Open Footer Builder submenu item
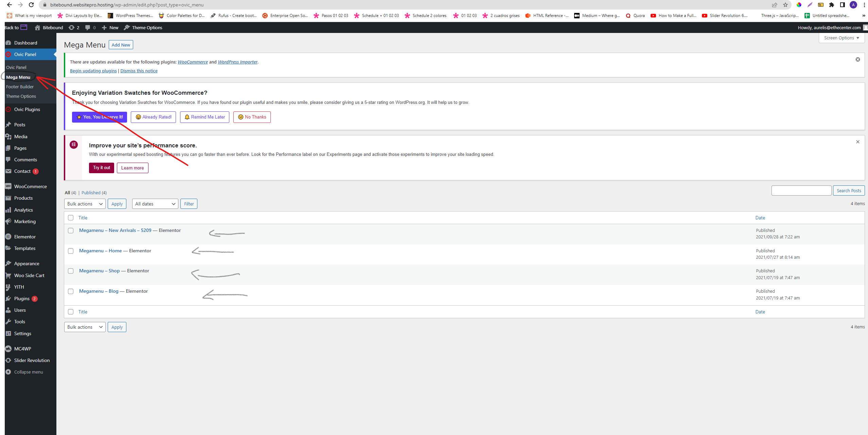The height and width of the screenshot is (435, 868). tap(20, 87)
